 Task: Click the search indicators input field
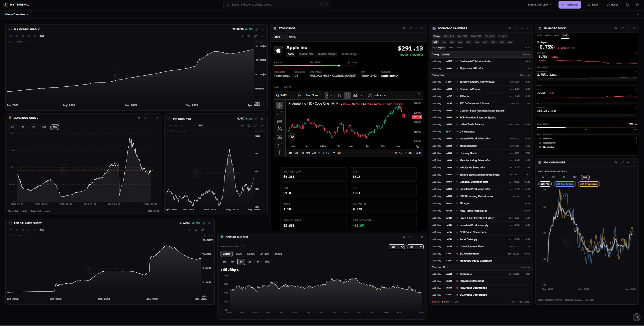[277, 5]
